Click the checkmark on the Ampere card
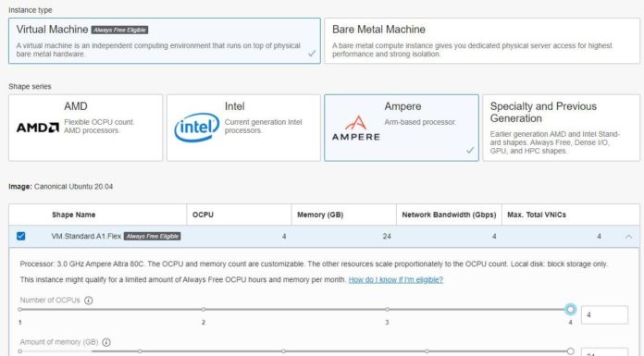This screenshot has height=356, width=644. 470,151
